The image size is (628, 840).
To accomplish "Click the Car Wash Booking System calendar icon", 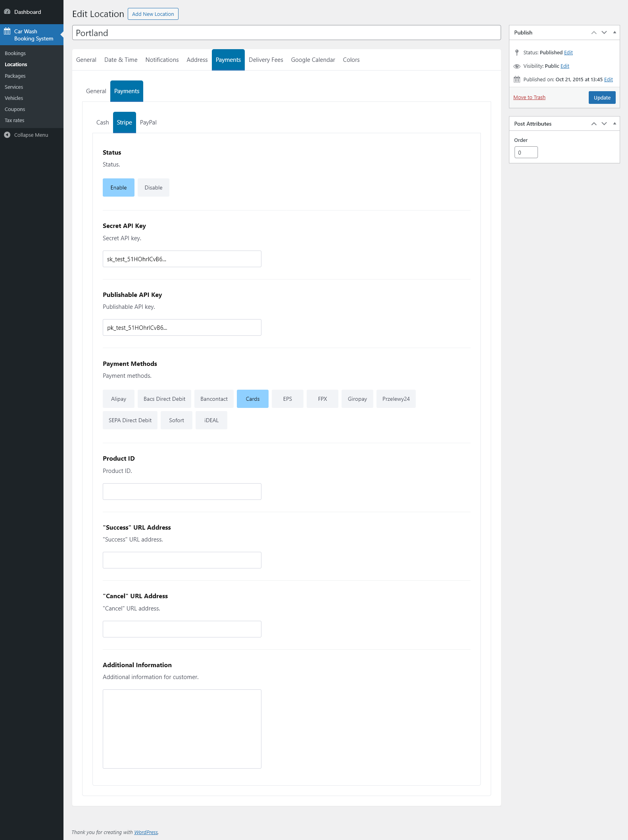I will tap(7, 31).
